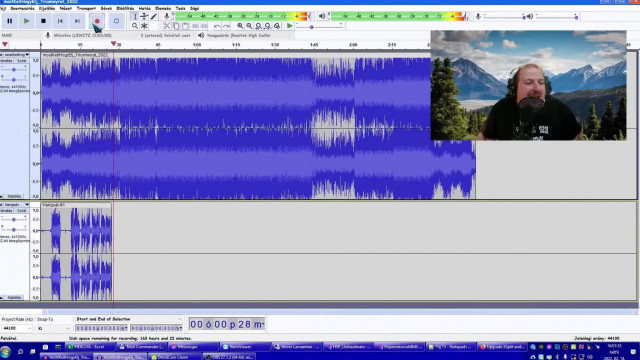Mute the first music track

[x=7, y=60]
